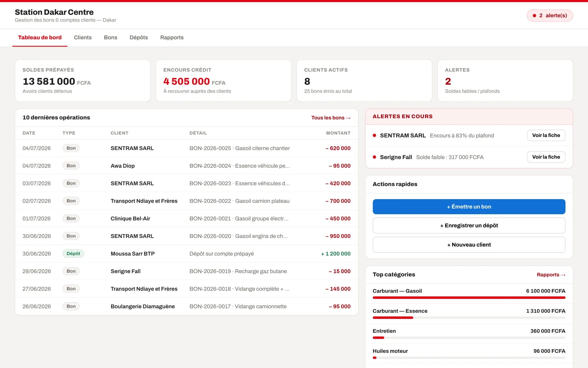This screenshot has height=368, width=588.
Task: Click BON-2026-0022 Gasoil camion plateau
Action: [x=239, y=201]
